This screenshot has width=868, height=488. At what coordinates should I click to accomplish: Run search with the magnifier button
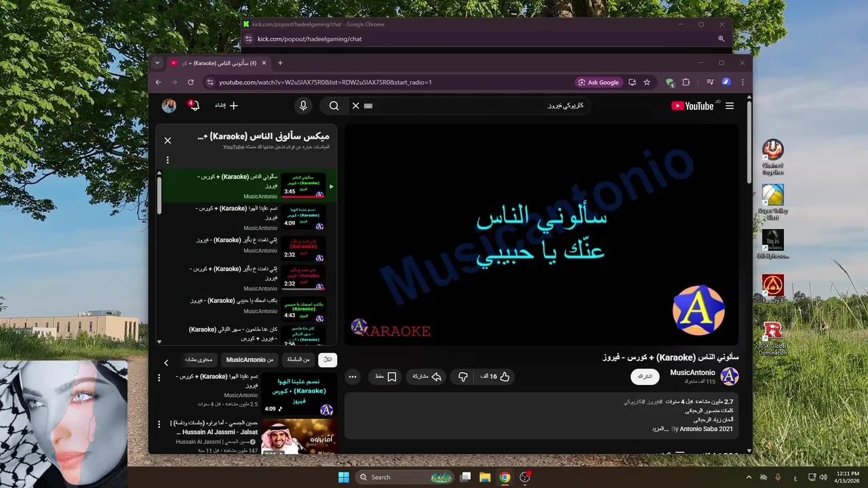click(x=334, y=106)
